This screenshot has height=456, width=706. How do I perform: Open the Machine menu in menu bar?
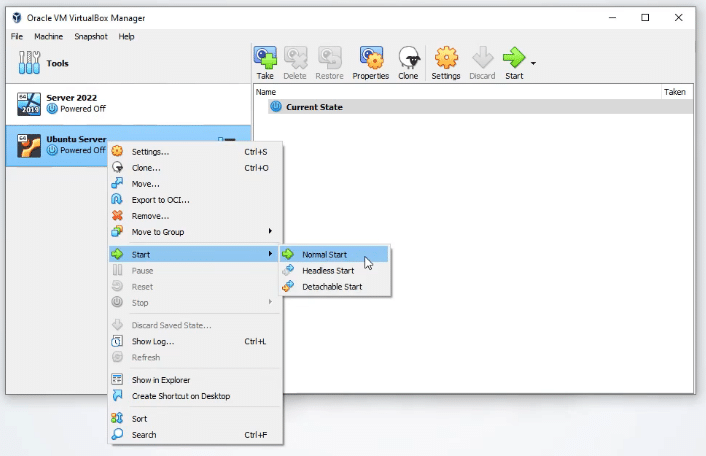tap(48, 36)
